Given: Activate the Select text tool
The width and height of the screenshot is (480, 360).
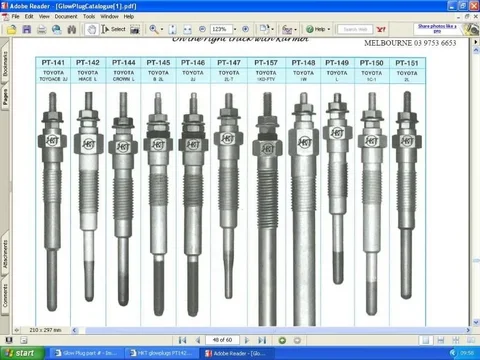Looking at the screenshot, I should pos(113,29).
